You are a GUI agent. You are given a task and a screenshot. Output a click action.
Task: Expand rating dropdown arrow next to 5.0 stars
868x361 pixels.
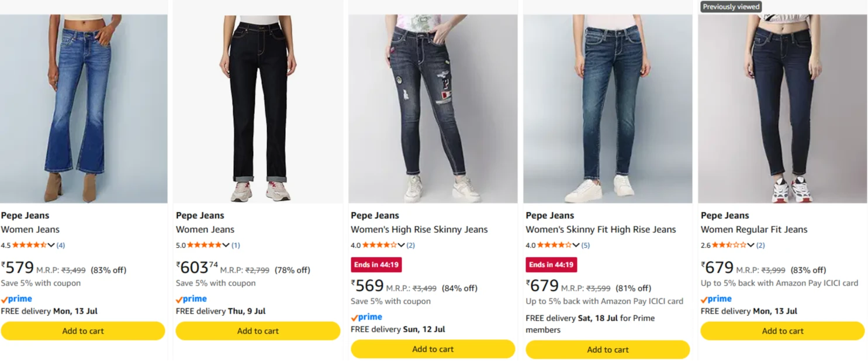pyautogui.click(x=226, y=245)
